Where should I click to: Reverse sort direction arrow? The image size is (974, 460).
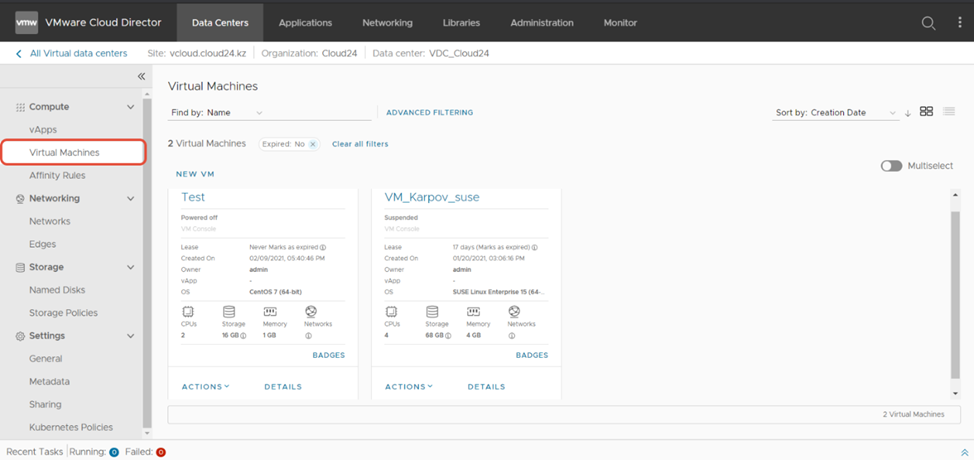click(908, 113)
